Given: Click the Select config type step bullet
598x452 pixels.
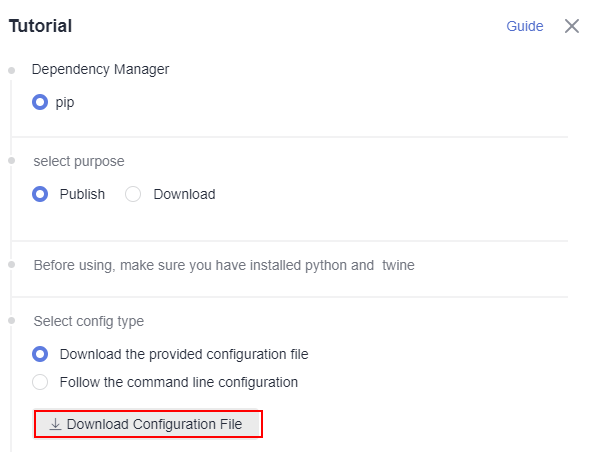Looking at the screenshot, I should tap(11, 320).
